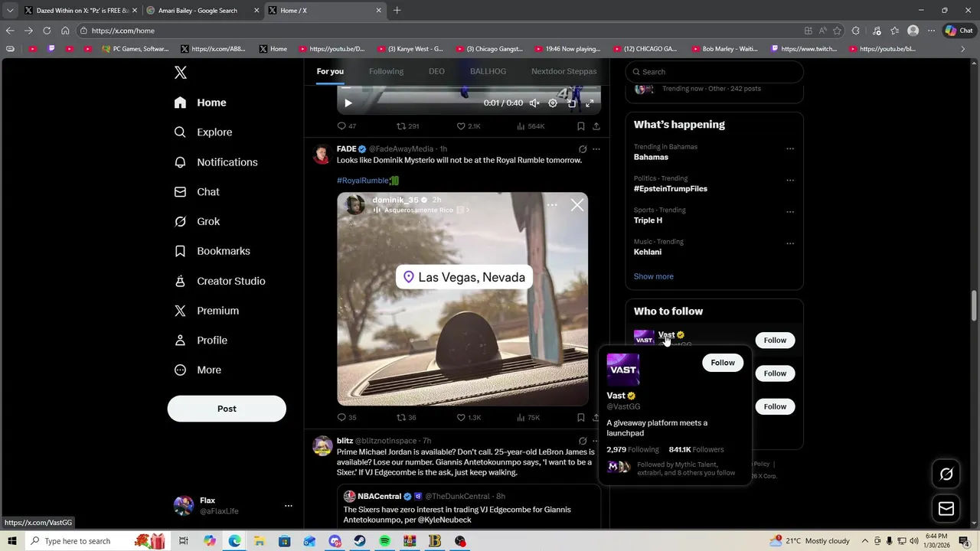Screen dimensions: 980x551
Task: Click the X logo in the sidebar
Action: pyautogui.click(x=181, y=73)
